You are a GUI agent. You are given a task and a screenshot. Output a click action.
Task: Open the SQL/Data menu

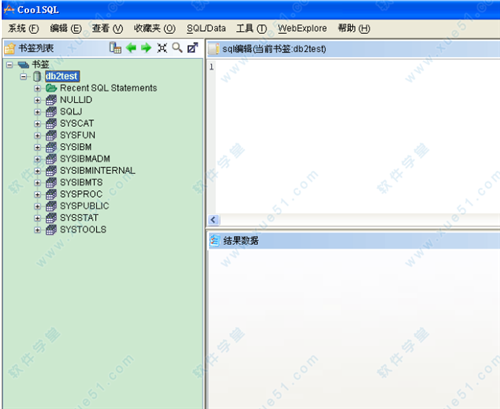pyautogui.click(x=206, y=29)
